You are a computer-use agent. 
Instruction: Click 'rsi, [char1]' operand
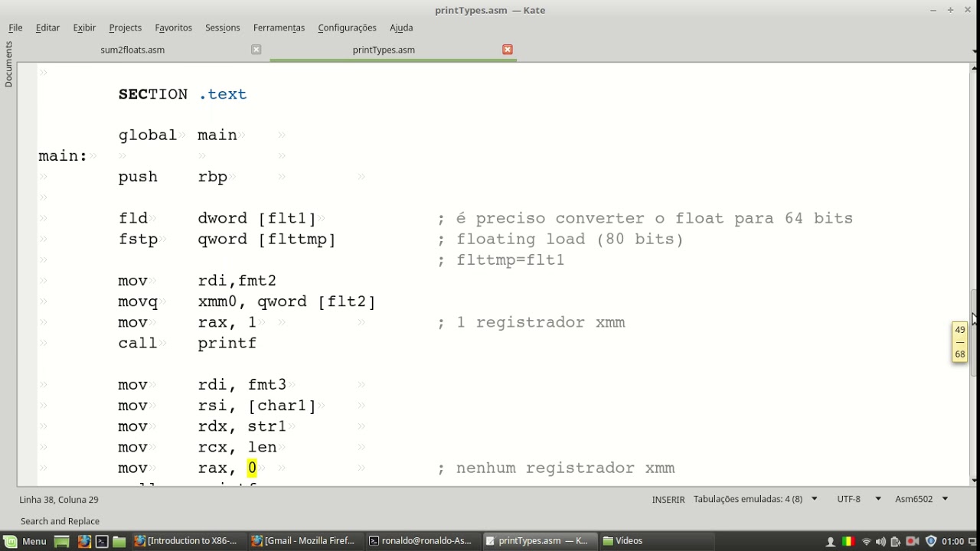tap(257, 406)
